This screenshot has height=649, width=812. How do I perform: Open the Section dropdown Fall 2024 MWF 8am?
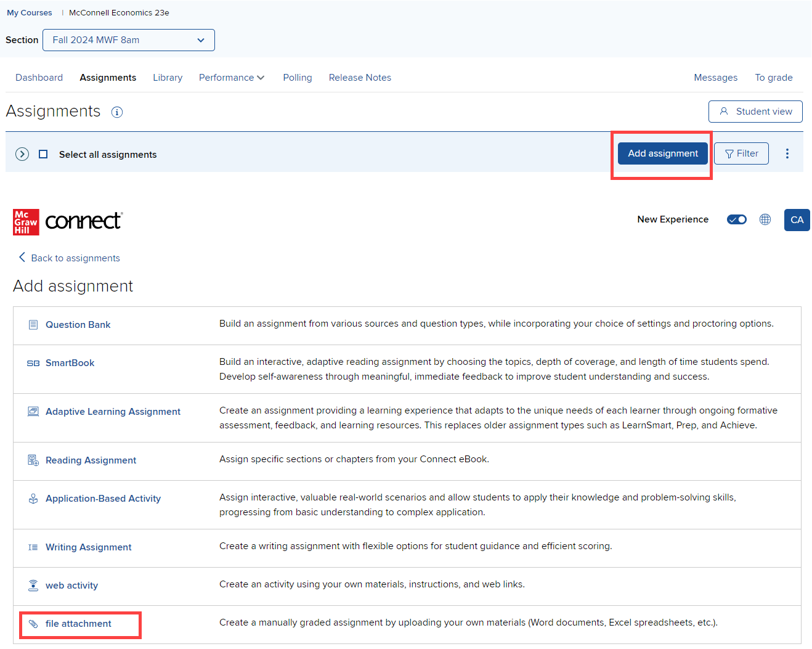(129, 40)
